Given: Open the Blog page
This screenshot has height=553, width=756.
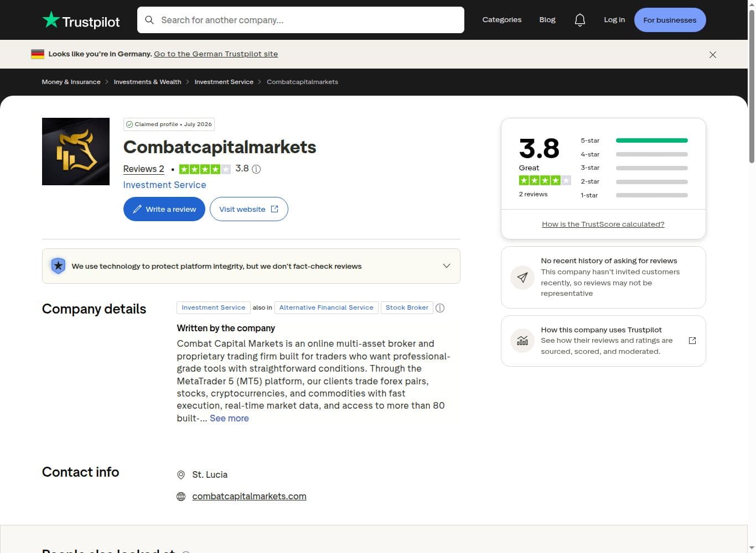Looking at the screenshot, I should (547, 20).
